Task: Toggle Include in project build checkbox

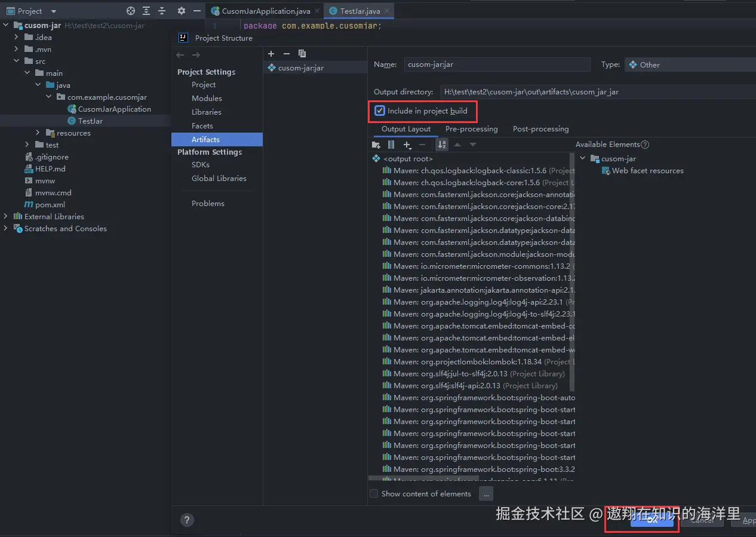Action: point(380,111)
